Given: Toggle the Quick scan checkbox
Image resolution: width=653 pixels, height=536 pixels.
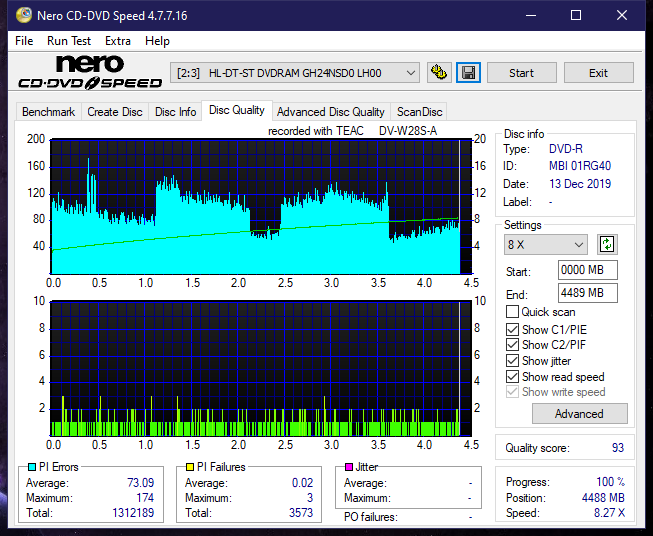Looking at the screenshot, I should [x=512, y=312].
